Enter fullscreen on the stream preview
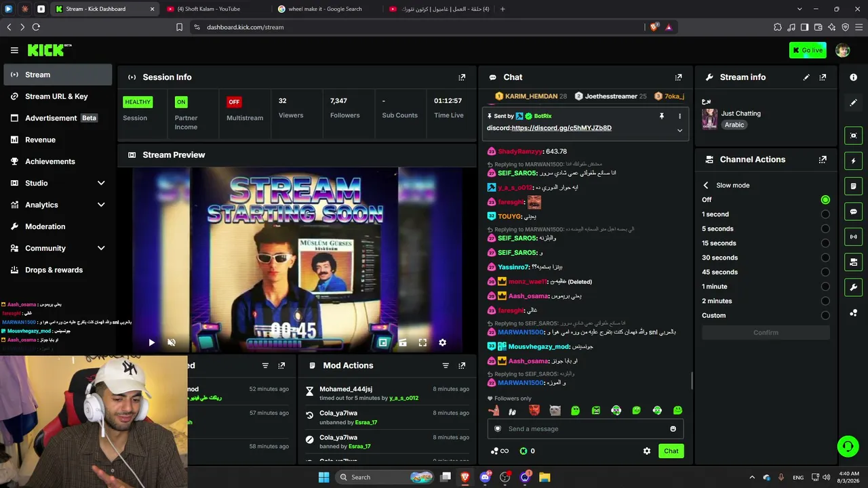868x488 pixels. 422,343
